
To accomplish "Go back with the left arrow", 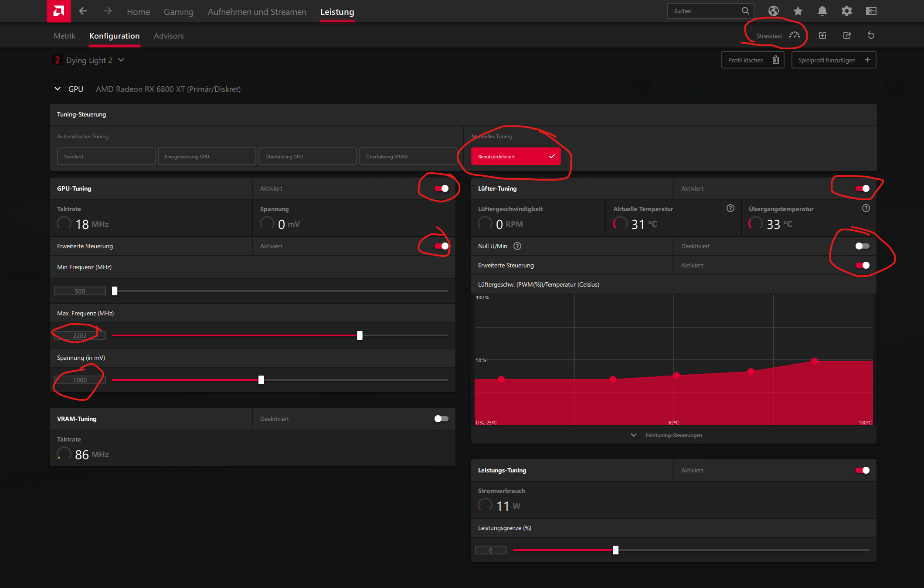I will click(x=83, y=11).
